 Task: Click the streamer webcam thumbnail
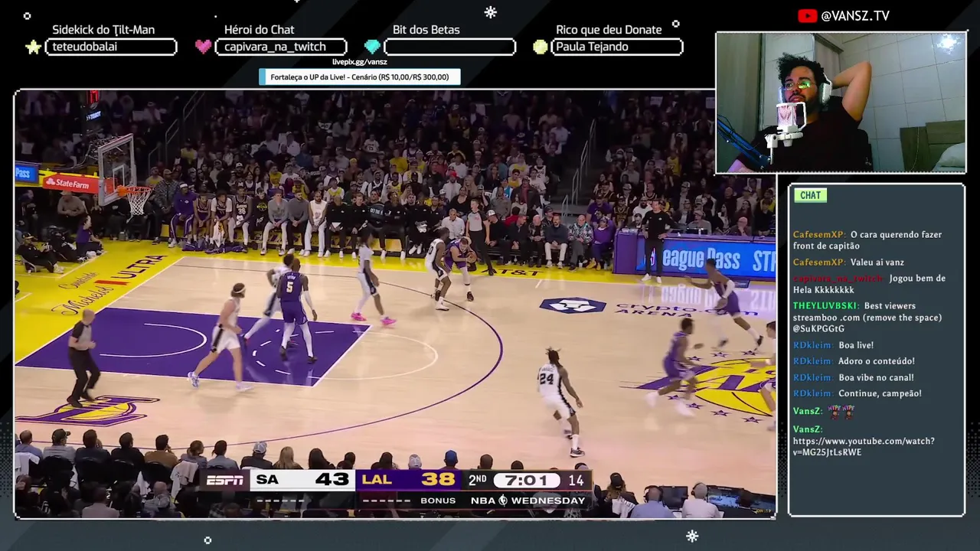(x=841, y=103)
